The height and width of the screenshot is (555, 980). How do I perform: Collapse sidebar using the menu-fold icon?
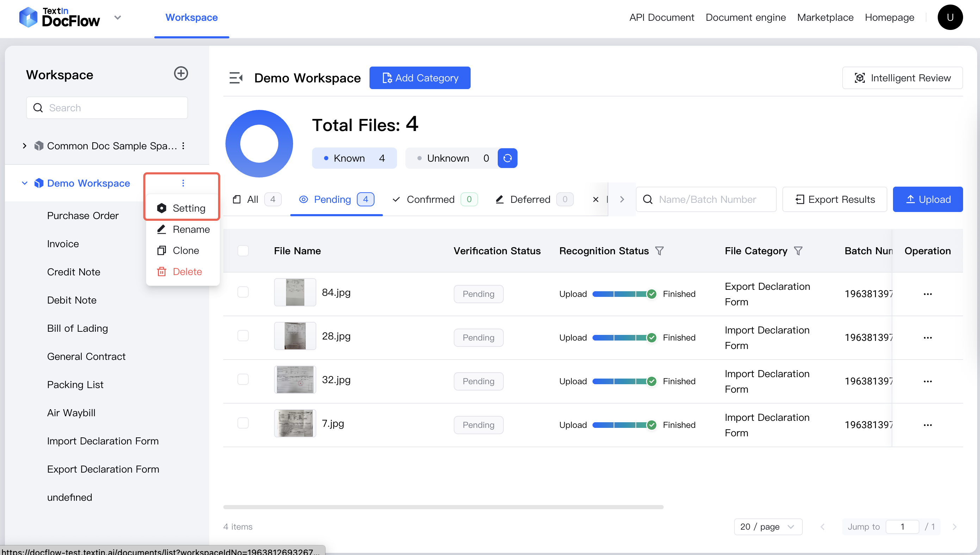pyautogui.click(x=236, y=78)
